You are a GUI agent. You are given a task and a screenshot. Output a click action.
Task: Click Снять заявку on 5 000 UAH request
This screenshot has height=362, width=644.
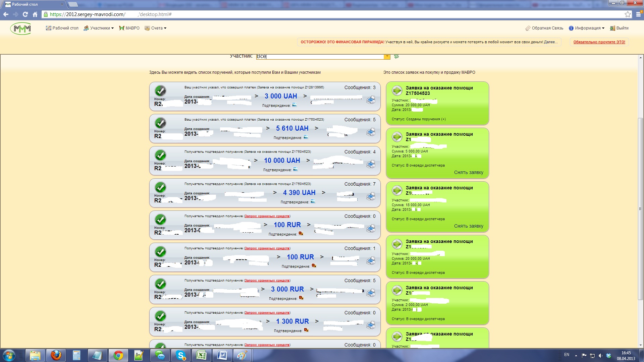click(468, 172)
